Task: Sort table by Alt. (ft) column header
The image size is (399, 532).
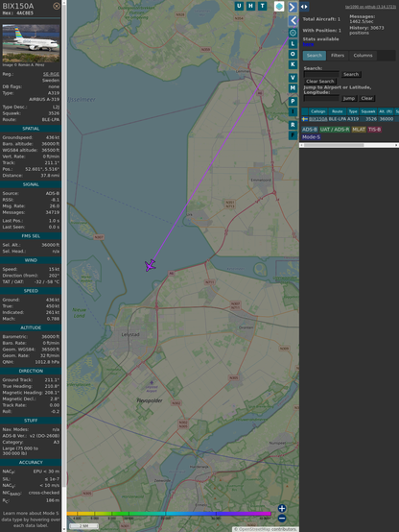Action: point(386,111)
